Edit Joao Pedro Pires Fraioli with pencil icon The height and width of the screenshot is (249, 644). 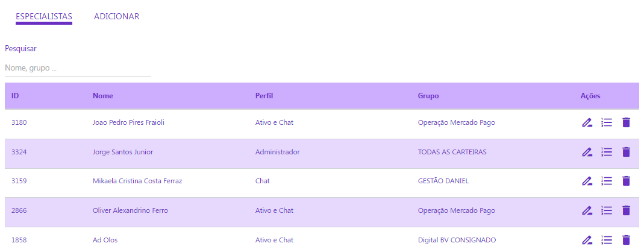587,122
